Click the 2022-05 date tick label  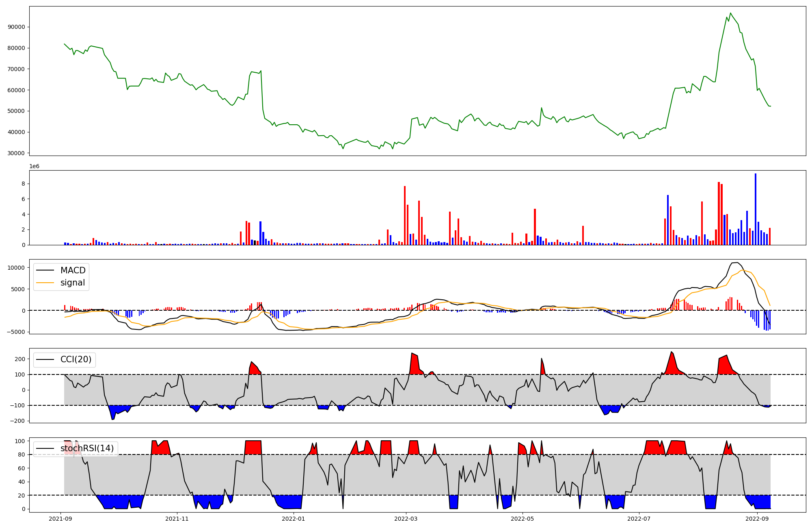click(x=522, y=519)
